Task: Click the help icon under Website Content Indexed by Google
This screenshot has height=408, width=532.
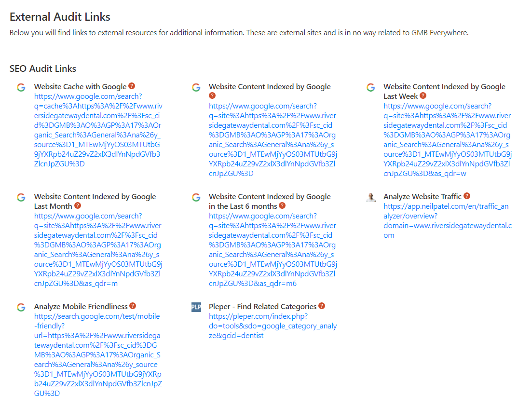Action: pos(212,96)
